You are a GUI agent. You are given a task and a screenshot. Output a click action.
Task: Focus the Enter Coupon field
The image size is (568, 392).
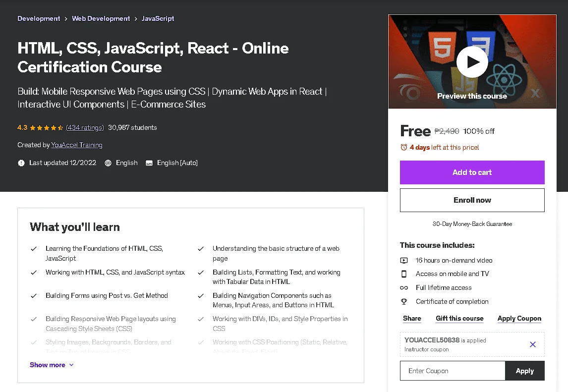[x=453, y=371]
